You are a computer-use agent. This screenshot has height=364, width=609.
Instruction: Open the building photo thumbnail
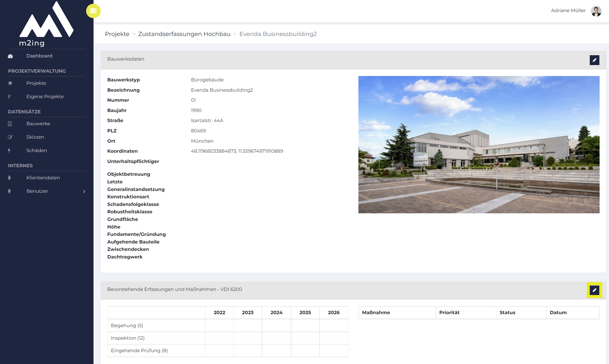479,145
